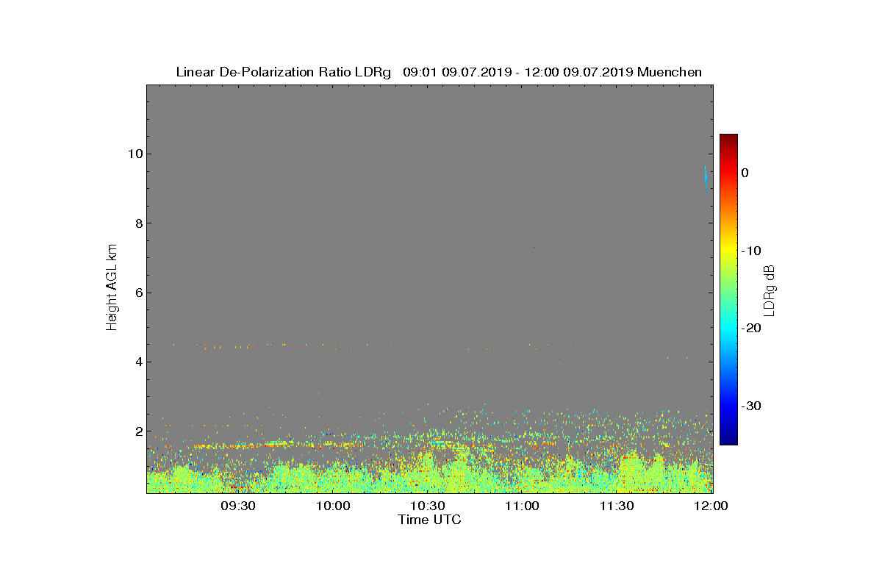Click the 'Time UTC' axis title

430,520
